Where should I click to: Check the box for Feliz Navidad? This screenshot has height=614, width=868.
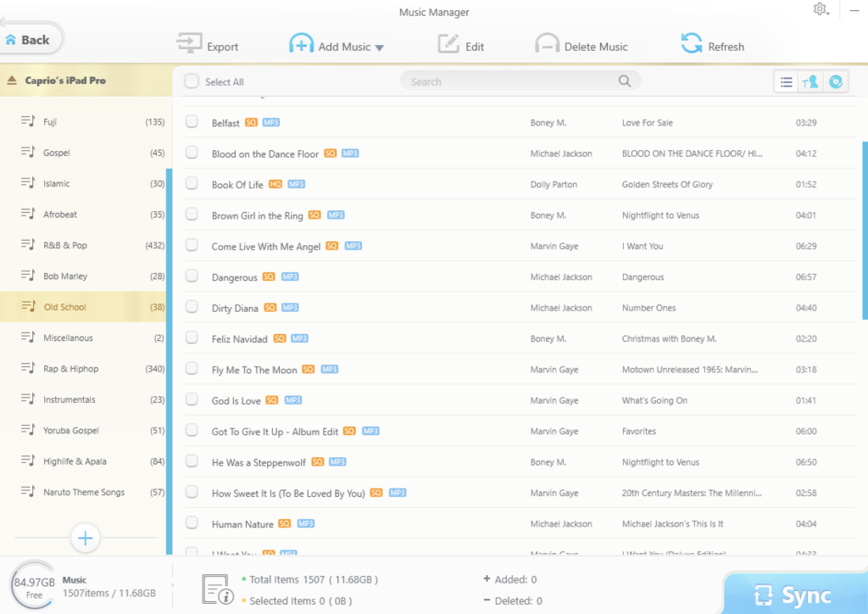pyautogui.click(x=192, y=338)
